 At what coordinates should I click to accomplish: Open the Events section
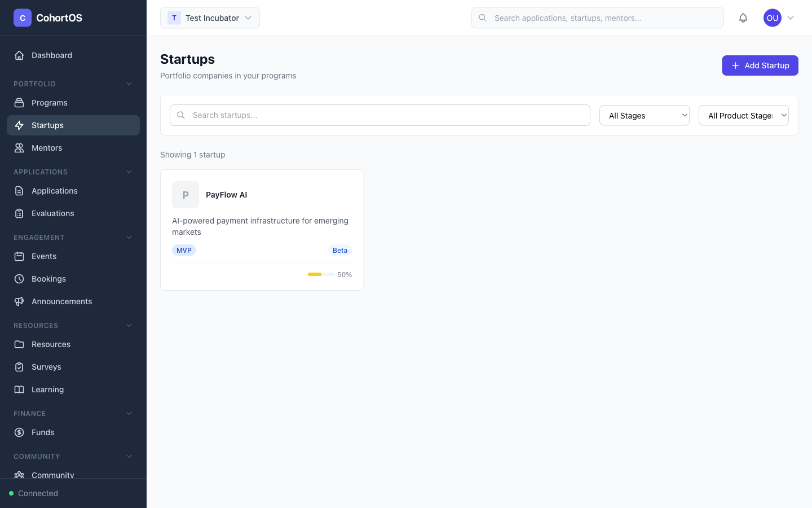click(x=43, y=256)
